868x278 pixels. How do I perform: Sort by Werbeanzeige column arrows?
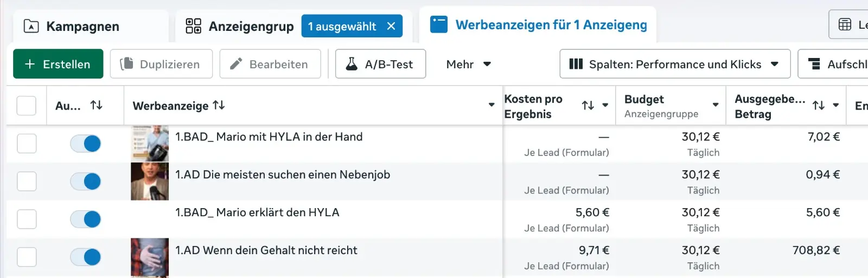coord(219,105)
